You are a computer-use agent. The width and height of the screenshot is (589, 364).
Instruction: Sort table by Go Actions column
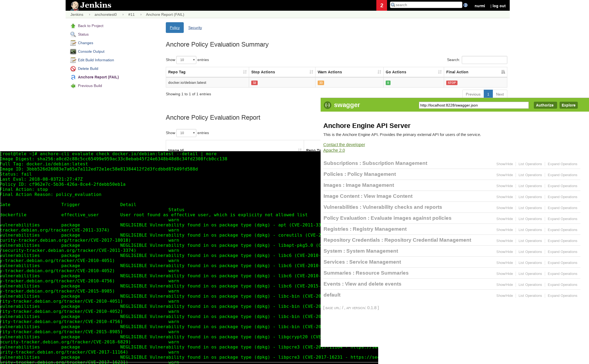[414, 72]
